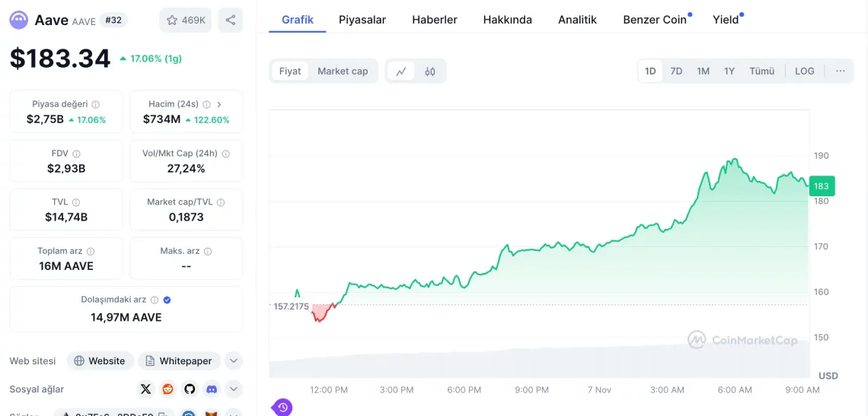Open the Grafik tab
This screenshot has width=868, height=416.
point(297,20)
